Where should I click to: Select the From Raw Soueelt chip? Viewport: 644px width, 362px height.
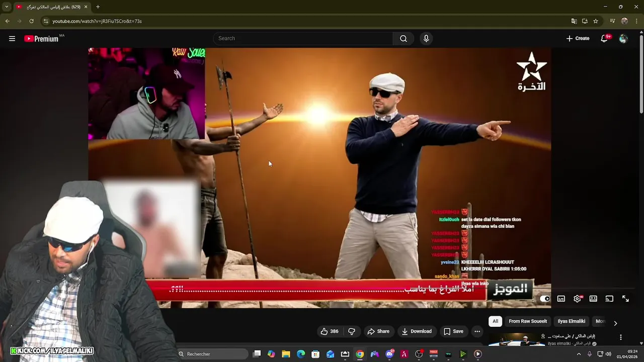pyautogui.click(x=528, y=321)
